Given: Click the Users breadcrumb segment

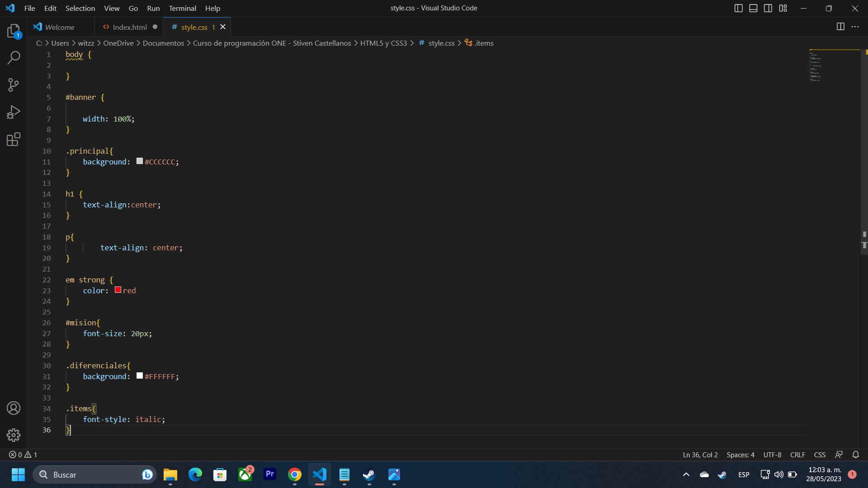Looking at the screenshot, I should tap(60, 43).
